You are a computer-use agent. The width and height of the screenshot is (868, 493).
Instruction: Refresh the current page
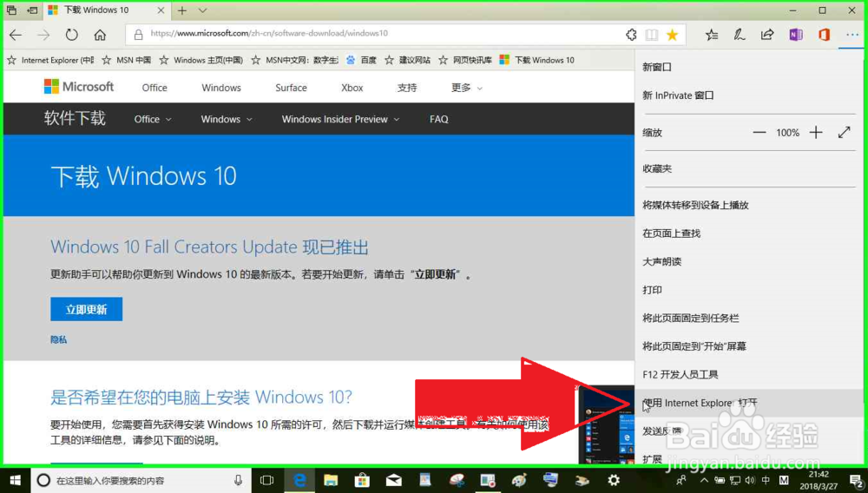[72, 35]
